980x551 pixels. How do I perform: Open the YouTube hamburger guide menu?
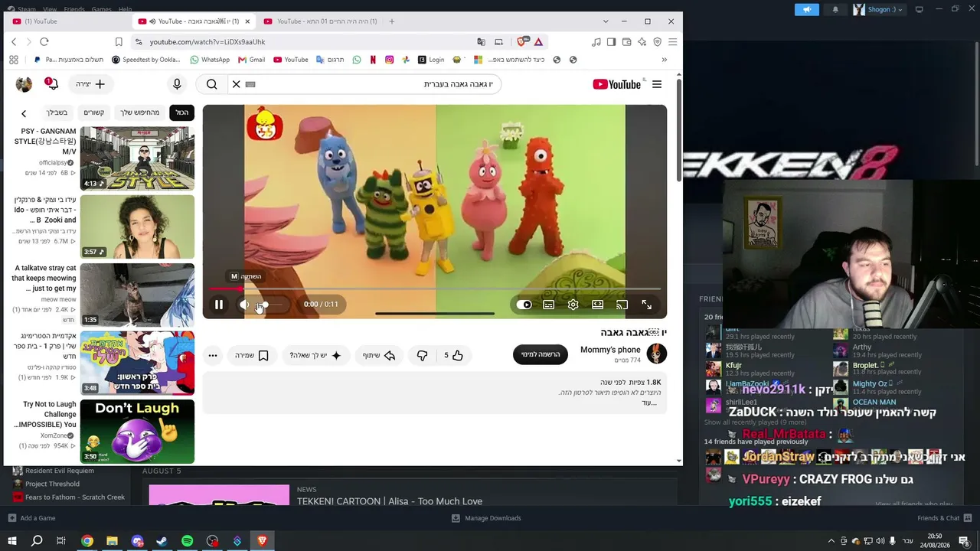click(x=657, y=84)
